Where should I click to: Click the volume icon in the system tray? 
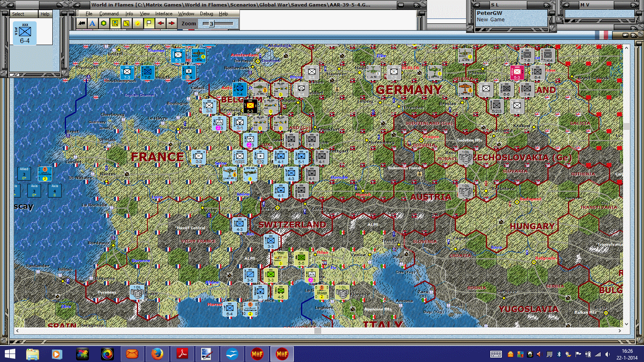[x=607, y=354]
